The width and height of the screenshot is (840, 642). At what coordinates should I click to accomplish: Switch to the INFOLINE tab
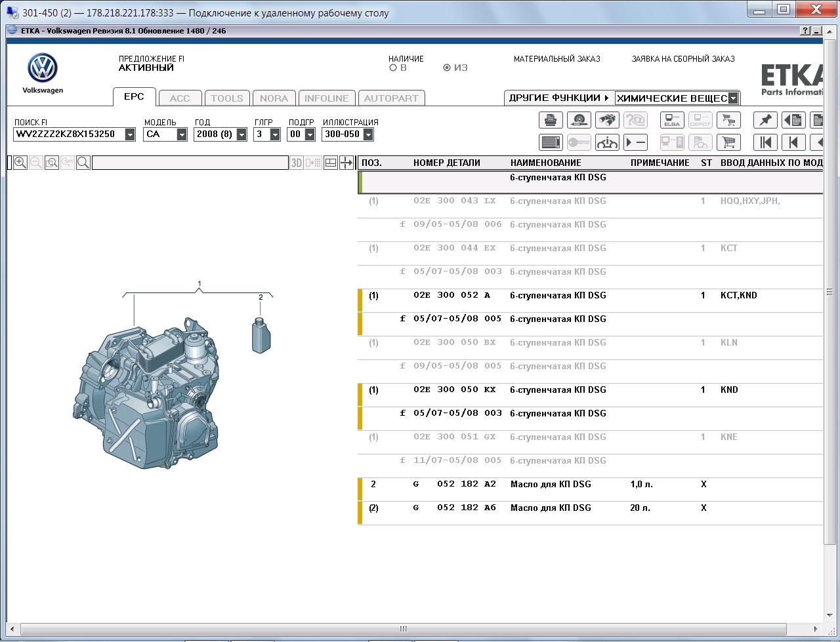point(327,98)
